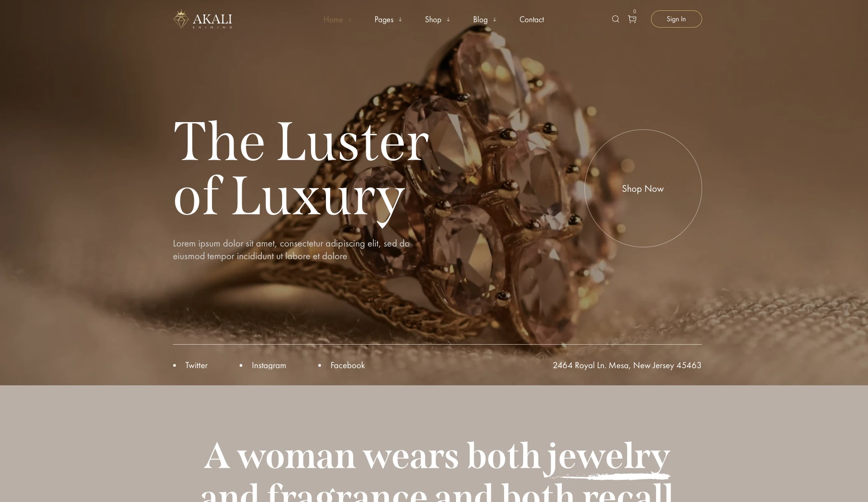Click the bullet dot beside Twitter
Image resolution: width=868 pixels, height=502 pixels.
click(175, 365)
